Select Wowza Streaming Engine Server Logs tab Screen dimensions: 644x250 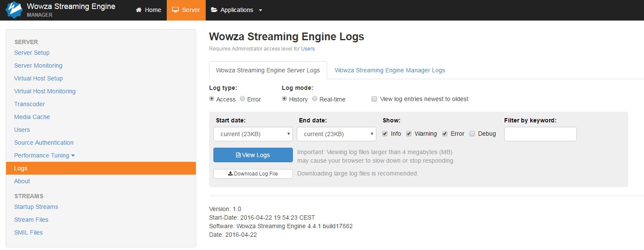pyautogui.click(x=268, y=70)
